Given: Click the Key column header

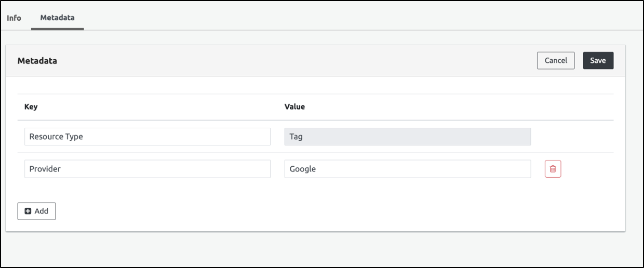Looking at the screenshot, I should (x=31, y=106).
